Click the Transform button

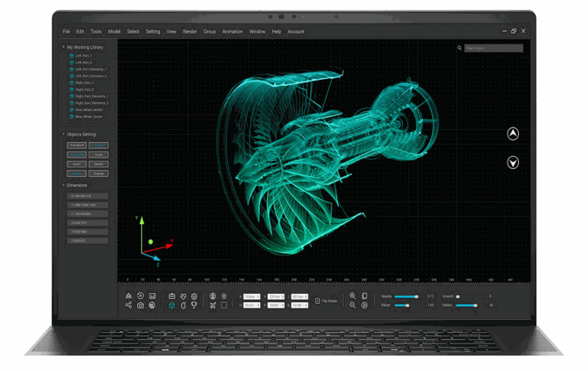pyautogui.click(x=77, y=145)
